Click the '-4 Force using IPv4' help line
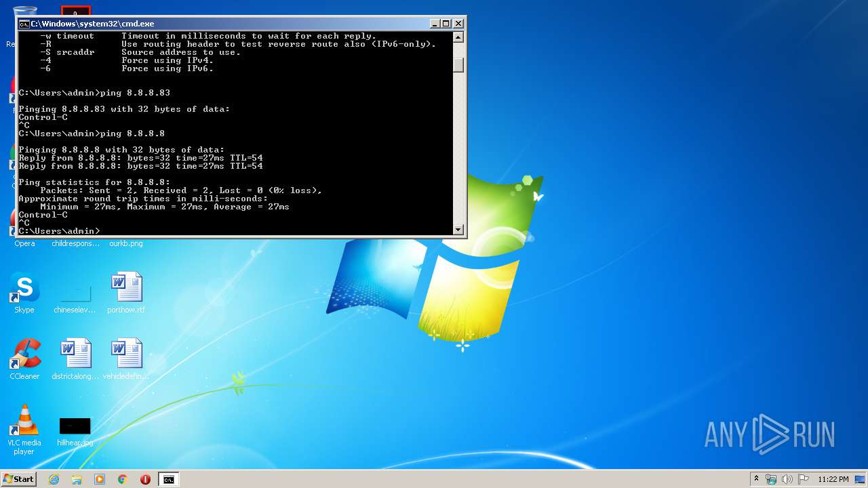Image resolution: width=868 pixels, height=488 pixels. 127,60
